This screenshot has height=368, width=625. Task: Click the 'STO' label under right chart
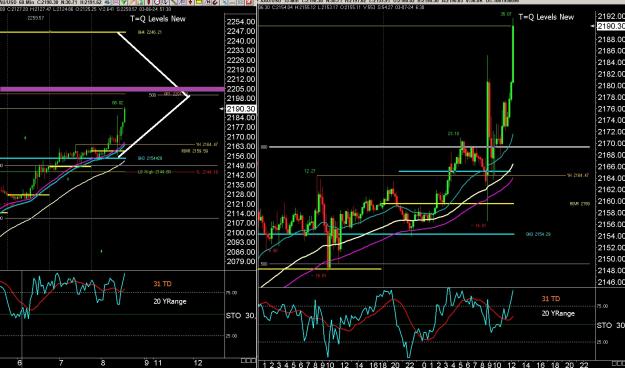point(604,325)
